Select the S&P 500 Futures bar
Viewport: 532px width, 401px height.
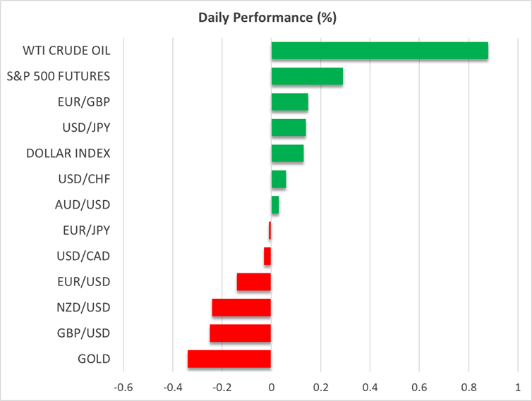coord(307,76)
